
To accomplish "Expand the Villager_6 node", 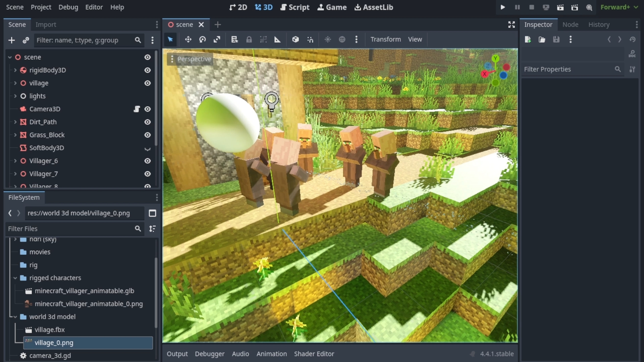I will click(x=15, y=161).
